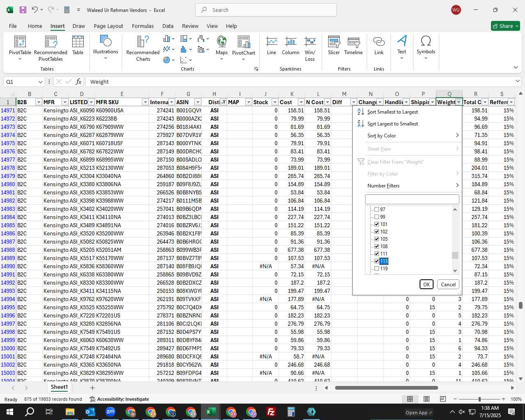This screenshot has width=525, height=420.
Task: Click the Share button
Action: click(505, 26)
